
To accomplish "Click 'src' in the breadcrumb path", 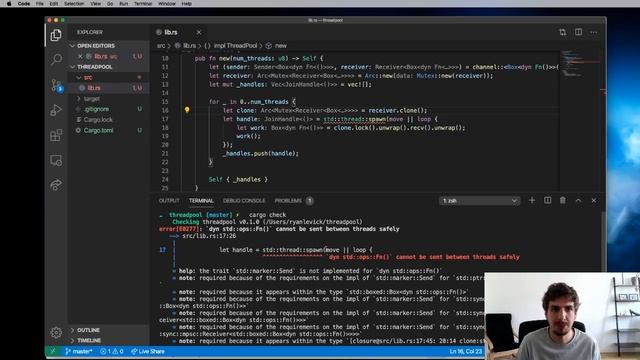I will coord(161,46).
